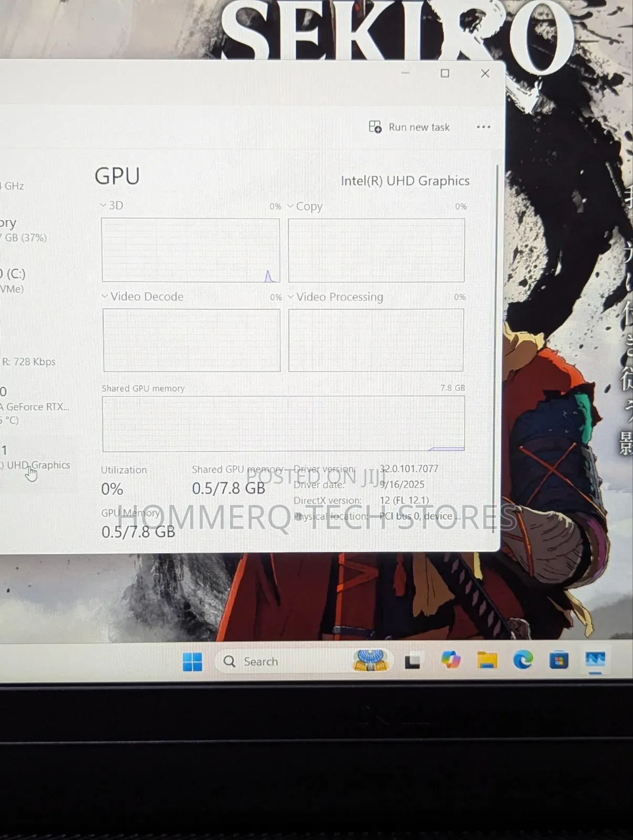
Task: Select the UHD Graphics GPU 1 entry
Action: (x=36, y=457)
